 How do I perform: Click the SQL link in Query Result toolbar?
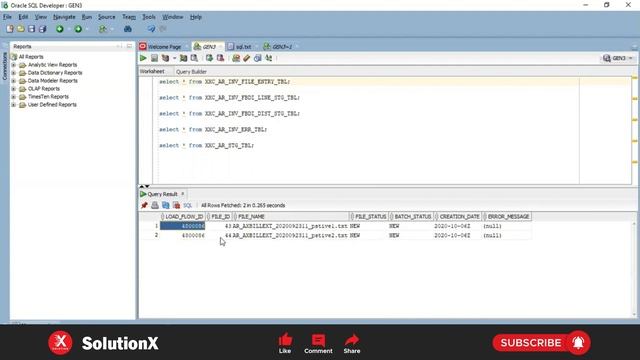pos(187,205)
